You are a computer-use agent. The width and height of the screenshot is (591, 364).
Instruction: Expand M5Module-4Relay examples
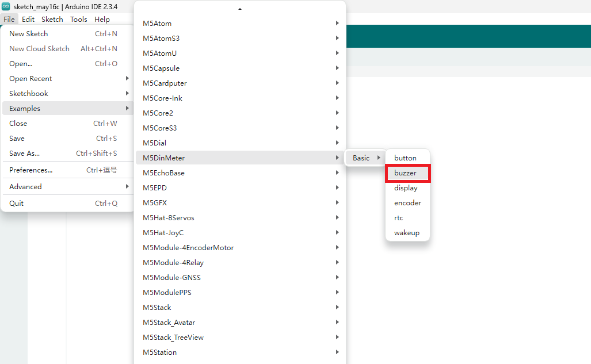(x=240, y=262)
